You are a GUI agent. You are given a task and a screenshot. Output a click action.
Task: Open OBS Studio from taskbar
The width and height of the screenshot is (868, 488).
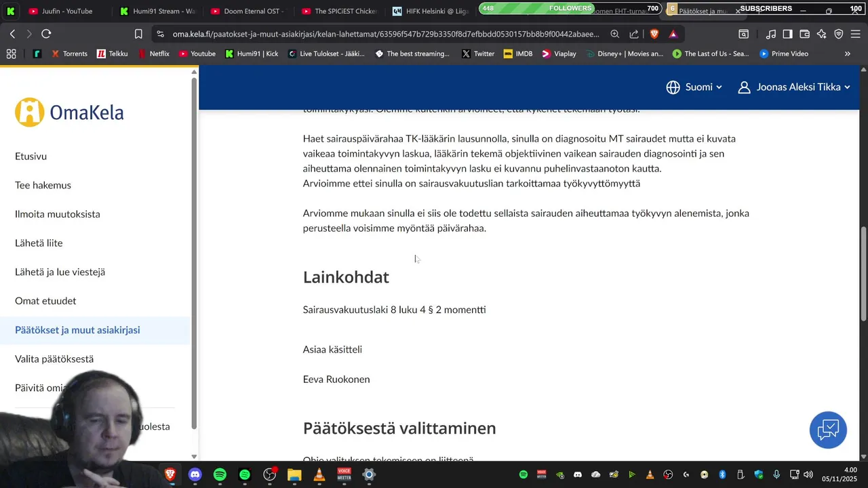pos(270,474)
